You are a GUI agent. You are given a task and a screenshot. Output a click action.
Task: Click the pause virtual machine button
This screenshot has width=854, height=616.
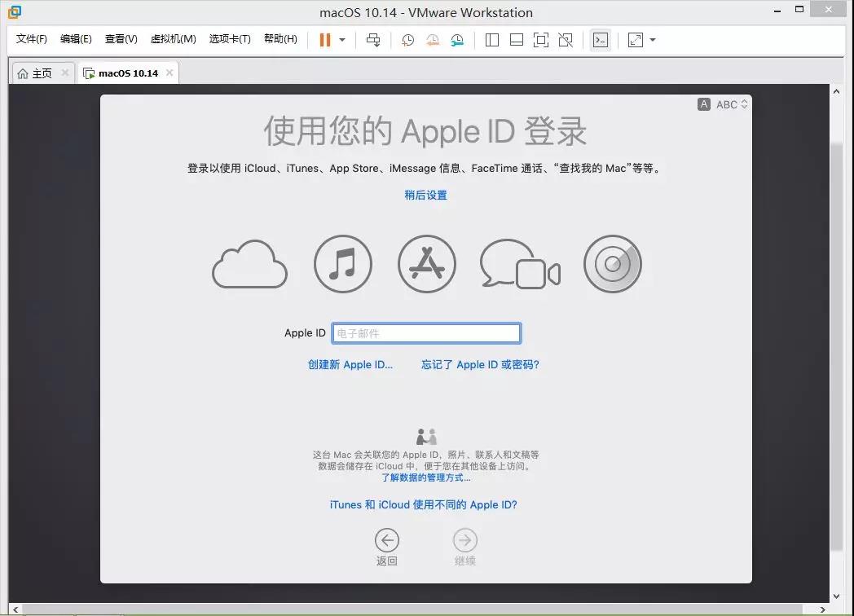(324, 40)
